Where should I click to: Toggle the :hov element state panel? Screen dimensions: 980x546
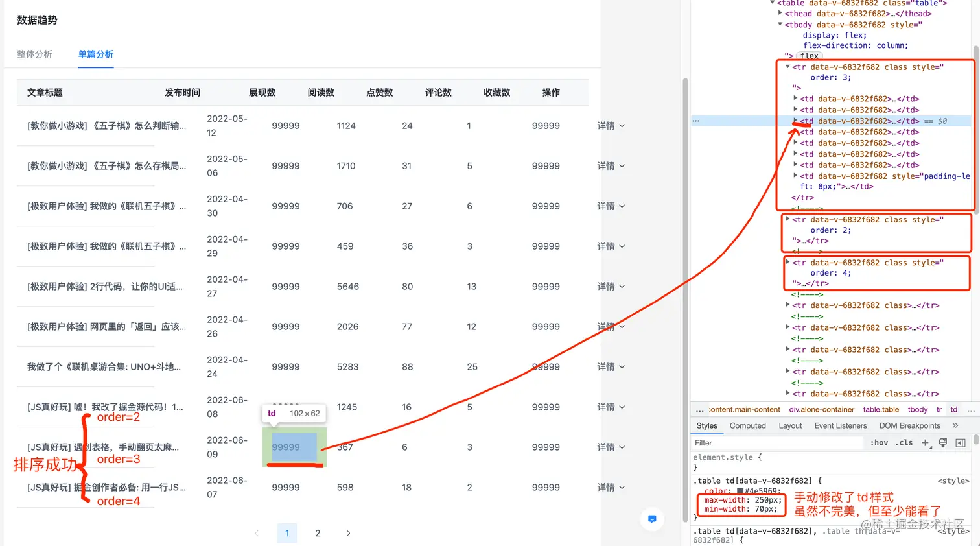coord(879,443)
